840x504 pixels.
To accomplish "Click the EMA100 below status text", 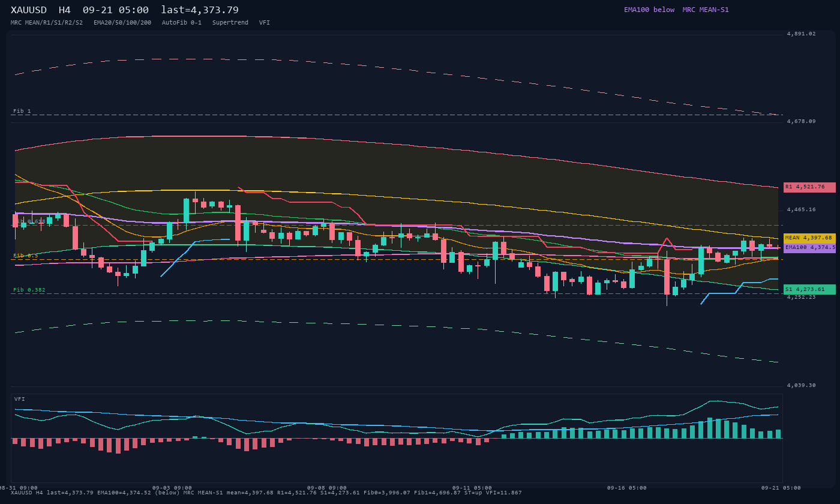I will (x=649, y=10).
